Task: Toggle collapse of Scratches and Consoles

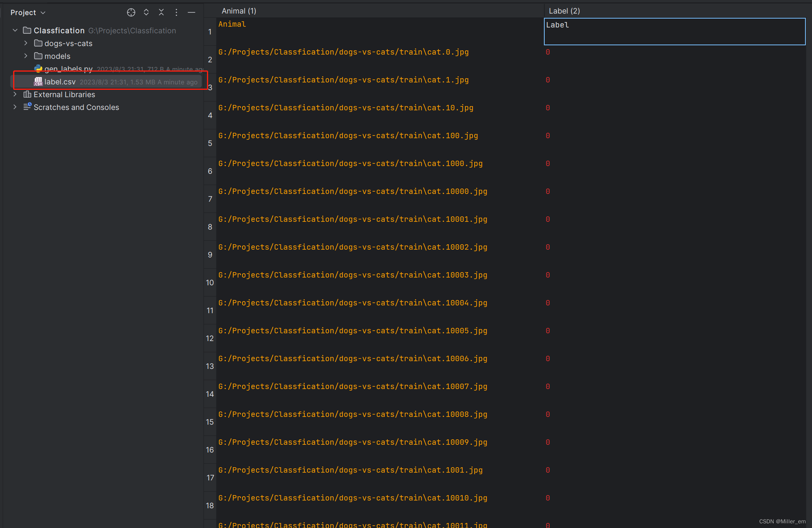Action: click(14, 107)
